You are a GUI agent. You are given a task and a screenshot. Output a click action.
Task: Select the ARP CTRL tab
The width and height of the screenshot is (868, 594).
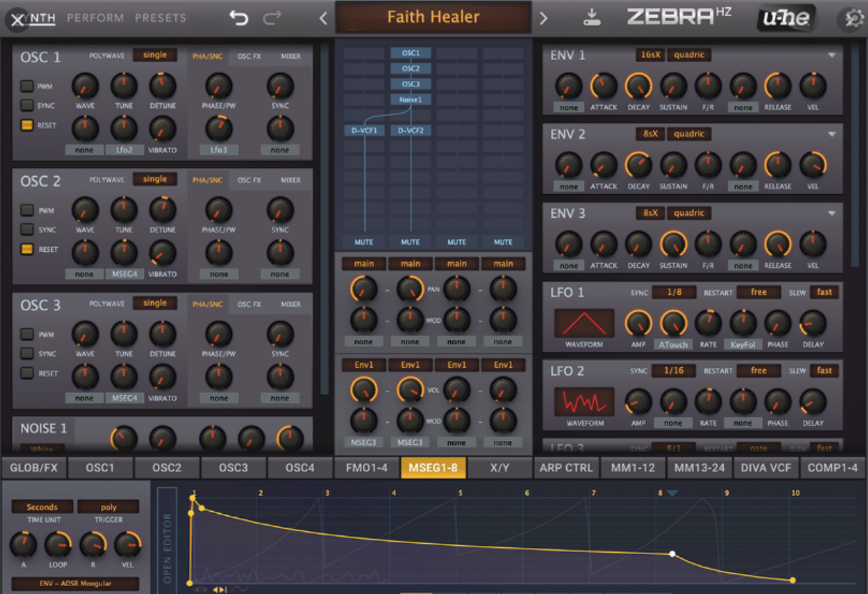coord(567,468)
